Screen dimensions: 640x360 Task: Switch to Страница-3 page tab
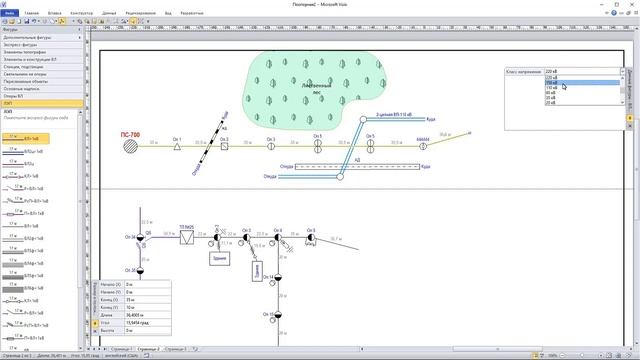175,349
